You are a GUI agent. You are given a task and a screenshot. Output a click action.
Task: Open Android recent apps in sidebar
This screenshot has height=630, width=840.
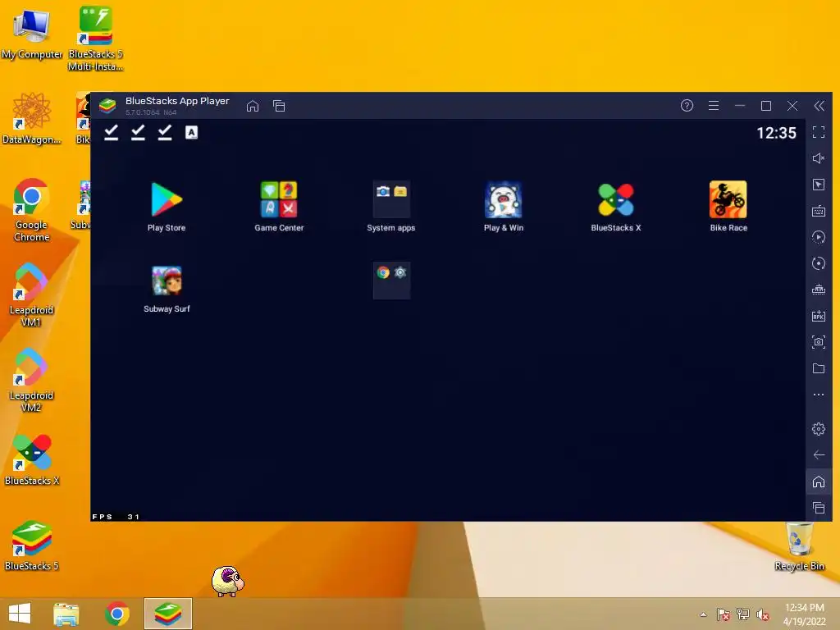coord(819,508)
